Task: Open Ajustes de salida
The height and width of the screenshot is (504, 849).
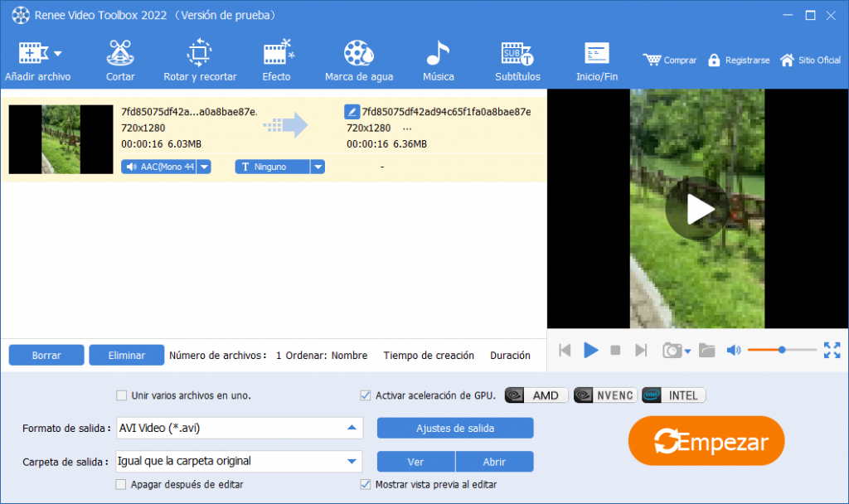Action: pos(454,428)
